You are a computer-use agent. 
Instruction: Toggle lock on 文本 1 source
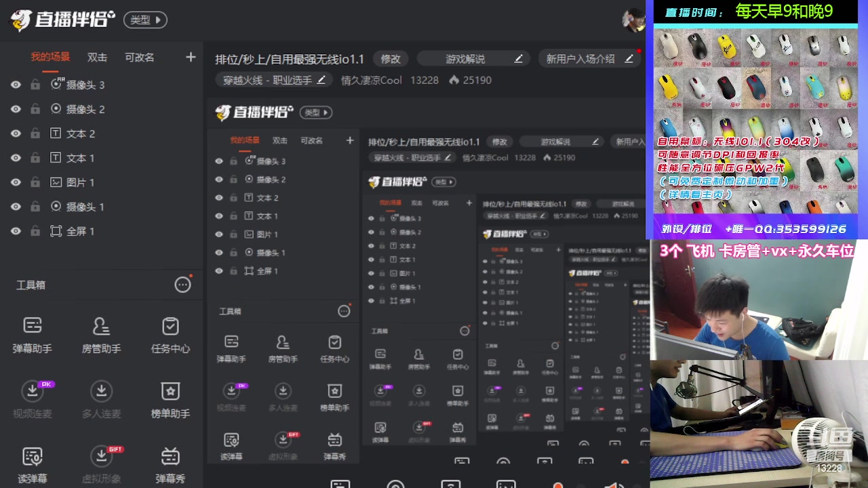pyautogui.click(x=35, y=158)
